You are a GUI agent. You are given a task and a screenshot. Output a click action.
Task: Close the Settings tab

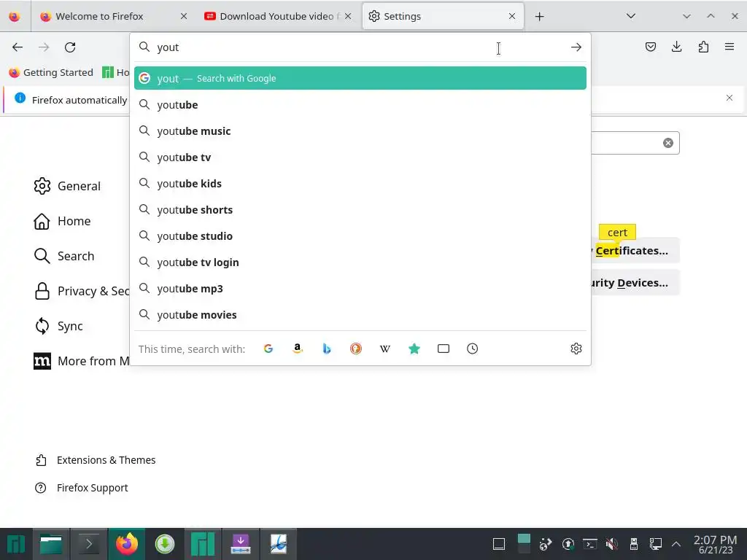click(x=511, y=16)
